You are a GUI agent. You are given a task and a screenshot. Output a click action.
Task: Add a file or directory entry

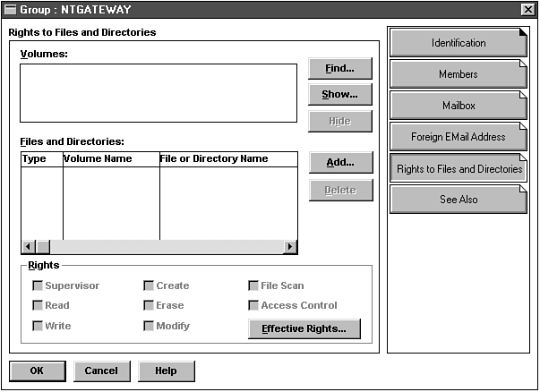pos(340,162)
